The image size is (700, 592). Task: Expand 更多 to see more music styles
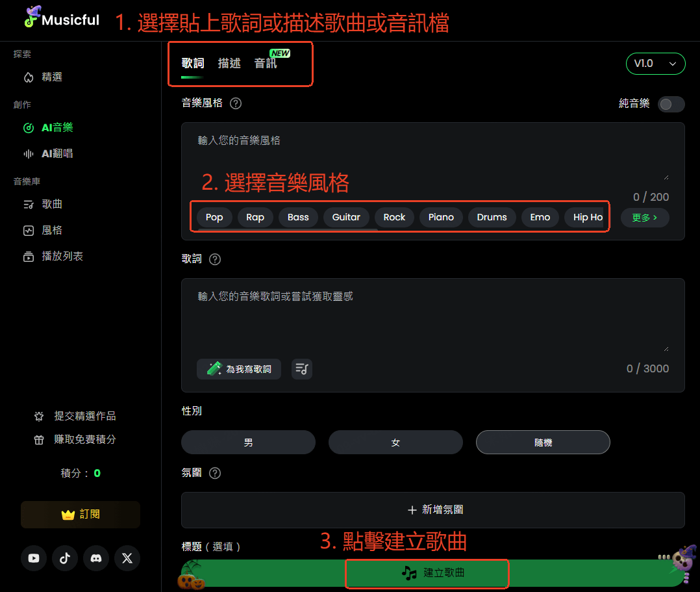[x=644, y=217]
